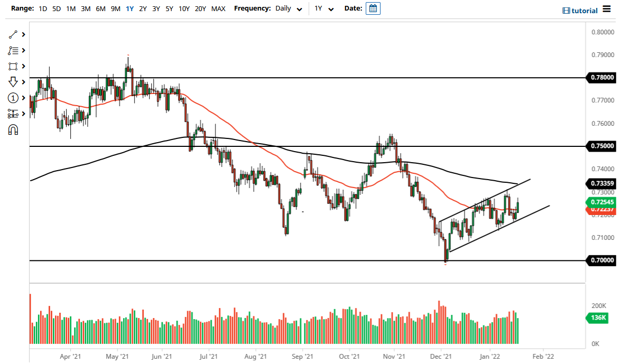Select the measurement drawing tool

(x=13, y=114)
